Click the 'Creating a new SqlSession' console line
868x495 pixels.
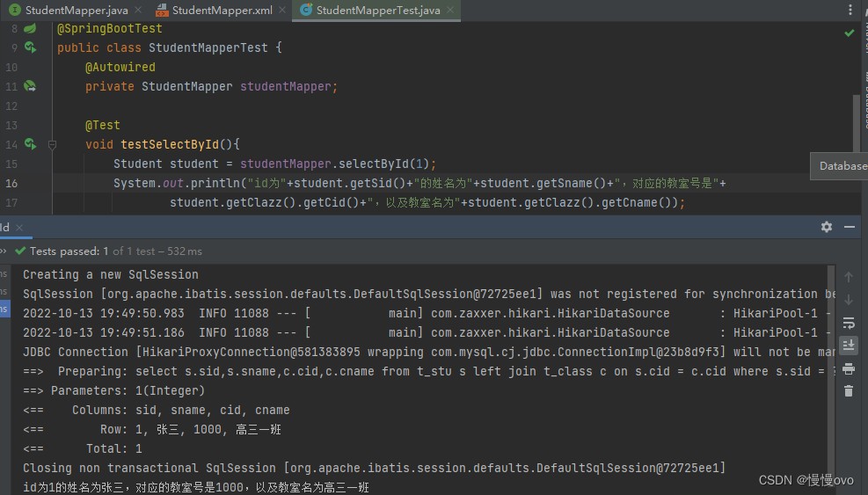click(110, 274)
